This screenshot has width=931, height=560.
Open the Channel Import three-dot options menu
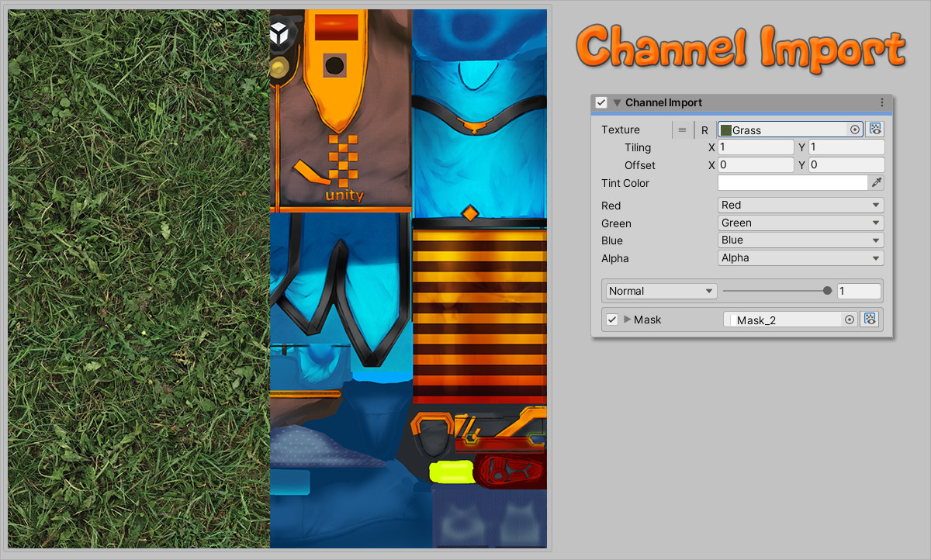point(882,102)
